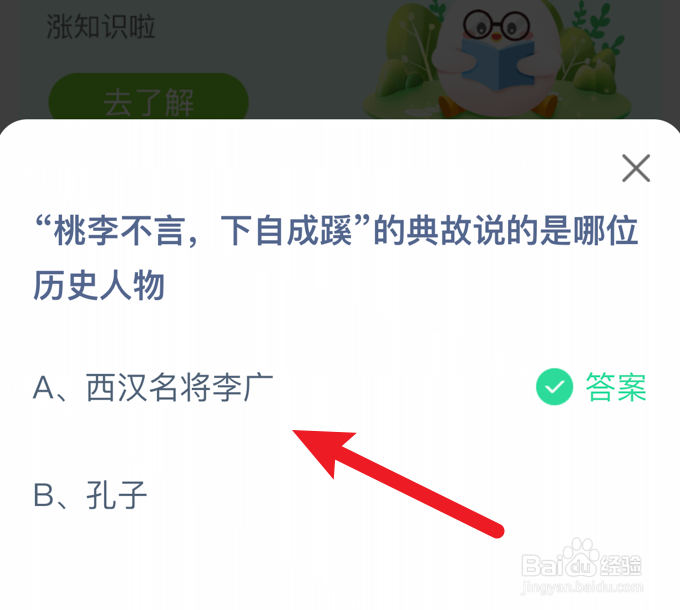Tap the 历史人物 line of the question
The image size is (680, 610).
tap(99, 285)
